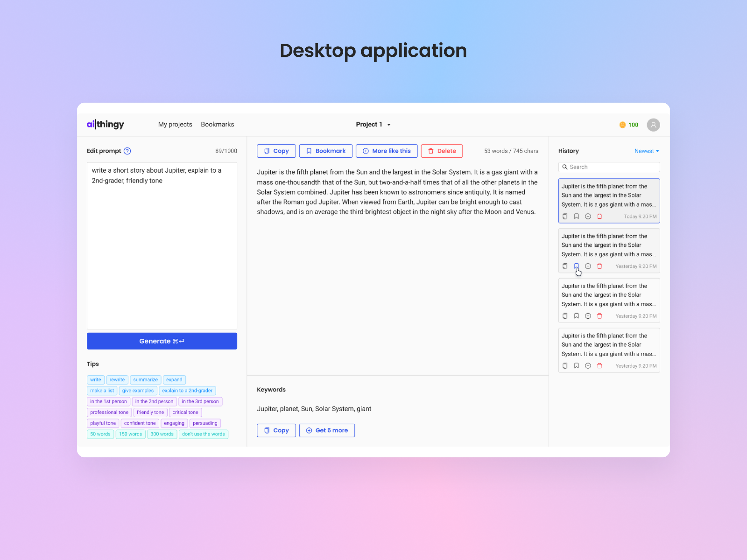Delete the Today 9:20 PM history item
Image resolution: width=747 pixels, height=560 pixels.
pyautogui.click(x=599, y=216)
